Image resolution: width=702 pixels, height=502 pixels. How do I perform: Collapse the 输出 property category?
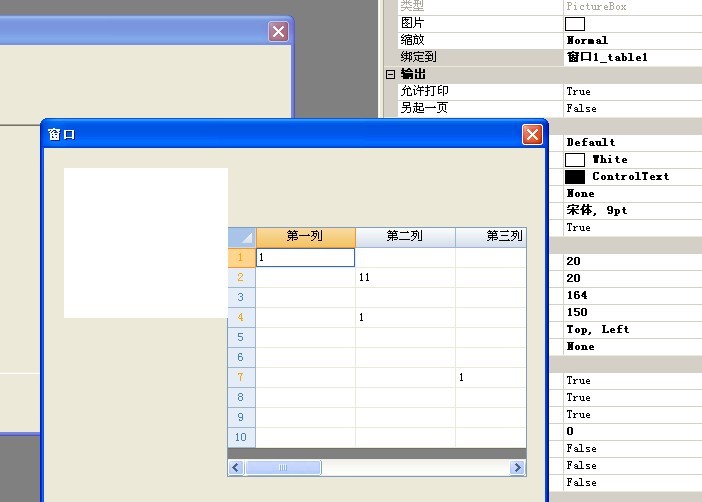click(391, 74)
